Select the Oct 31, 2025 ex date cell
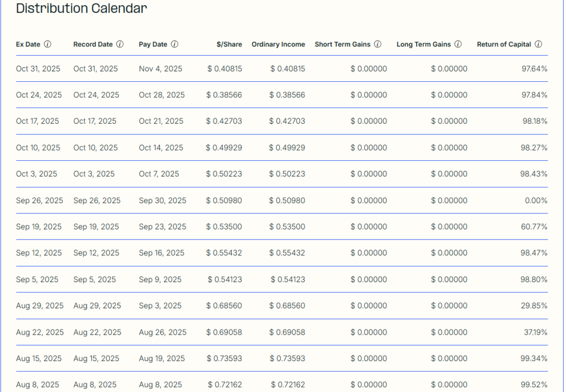 [x=38, y=69]
